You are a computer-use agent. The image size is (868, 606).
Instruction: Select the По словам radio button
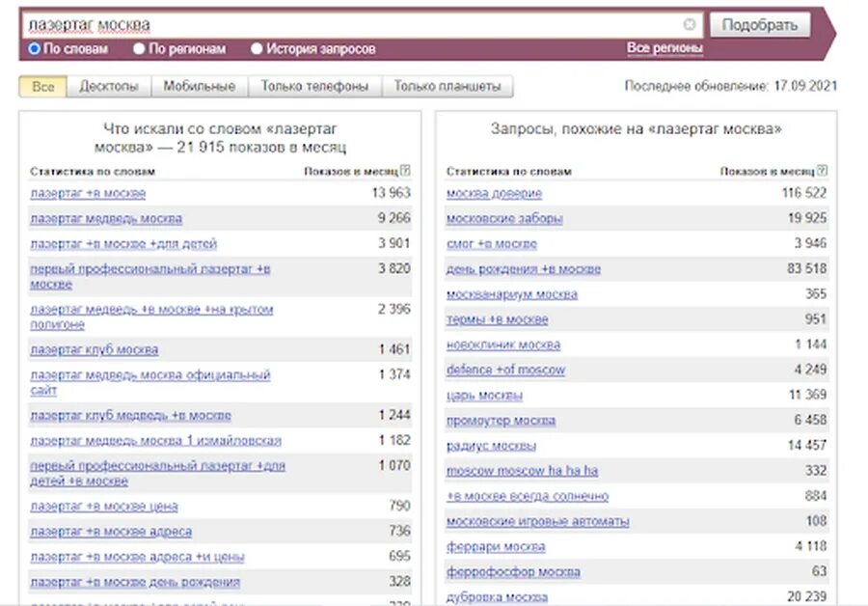pyautogui.click(x=35, y=49)
